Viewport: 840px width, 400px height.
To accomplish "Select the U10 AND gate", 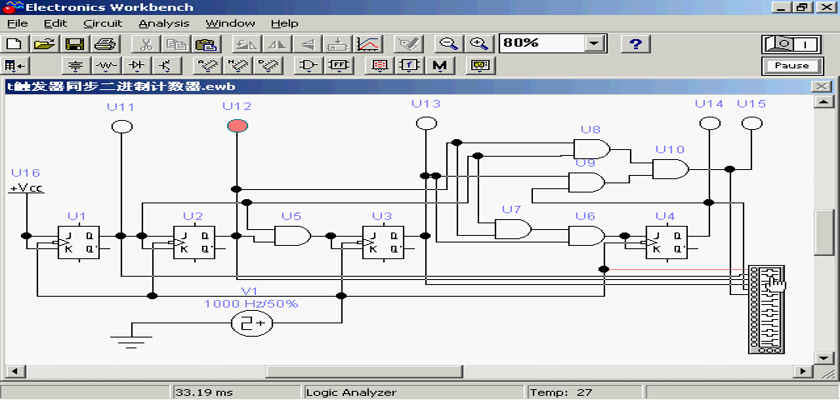I will click(x=670, y=169).
